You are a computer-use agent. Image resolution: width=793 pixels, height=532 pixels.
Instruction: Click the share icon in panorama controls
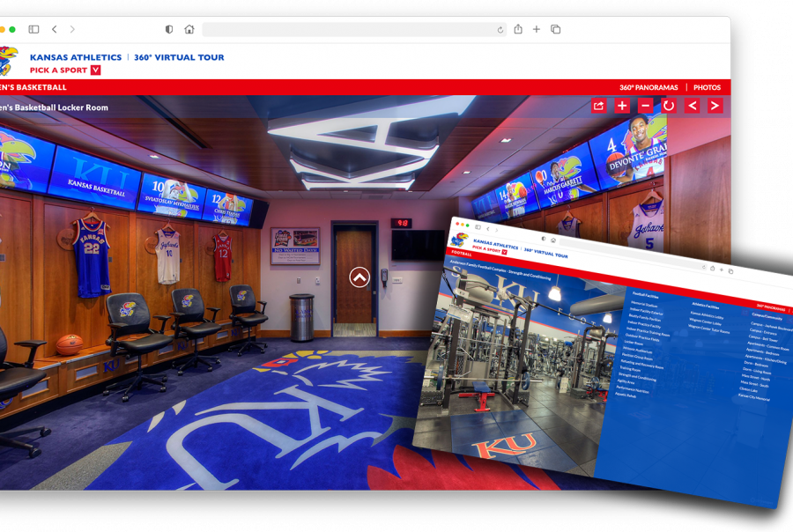click(x=599, y=106)
